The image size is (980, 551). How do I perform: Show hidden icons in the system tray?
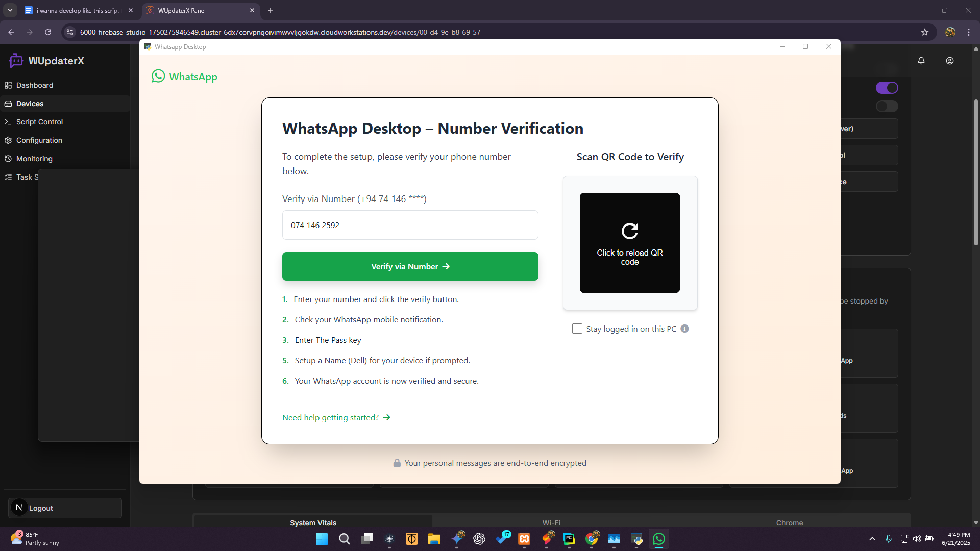coord(872,539)
